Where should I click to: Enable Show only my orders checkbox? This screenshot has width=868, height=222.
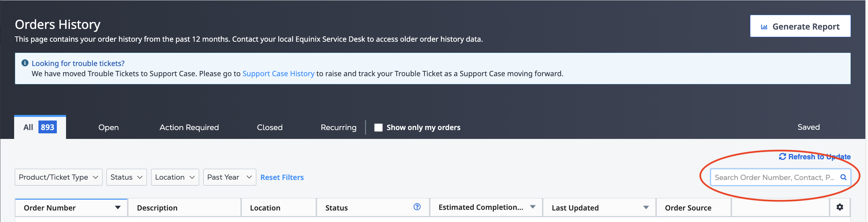click(x=378, y=127)
